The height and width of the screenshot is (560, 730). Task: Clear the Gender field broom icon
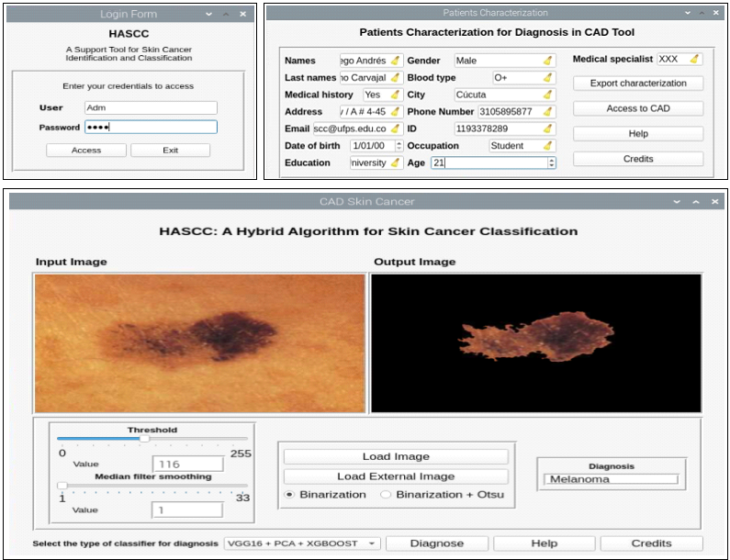click(548, 61)
